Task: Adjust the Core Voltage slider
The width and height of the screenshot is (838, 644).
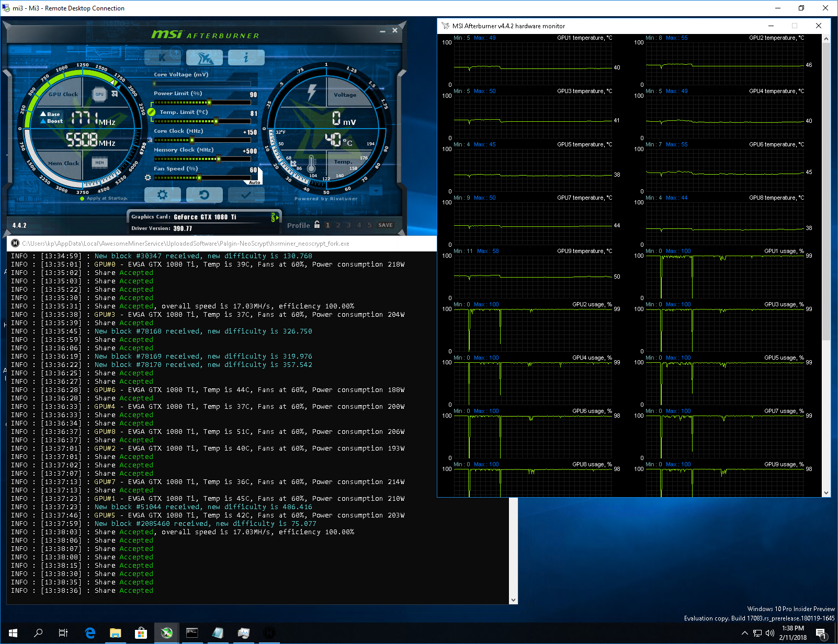Action: pyautogui.click(x=202, y=83)
